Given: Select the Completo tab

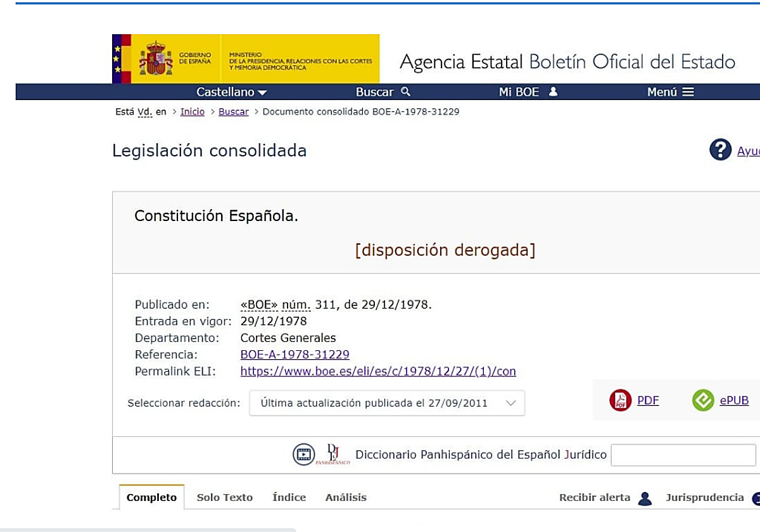Looking at the screenshot, I should (151, 498).
